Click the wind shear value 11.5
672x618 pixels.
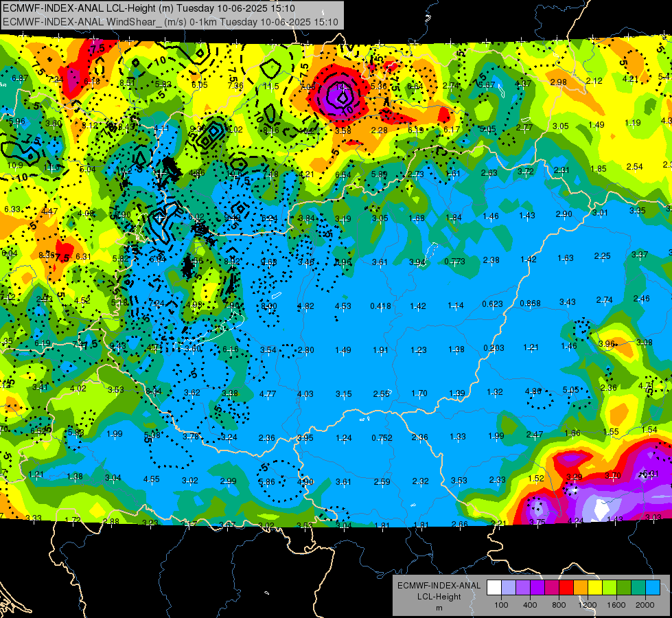point(271,87)
